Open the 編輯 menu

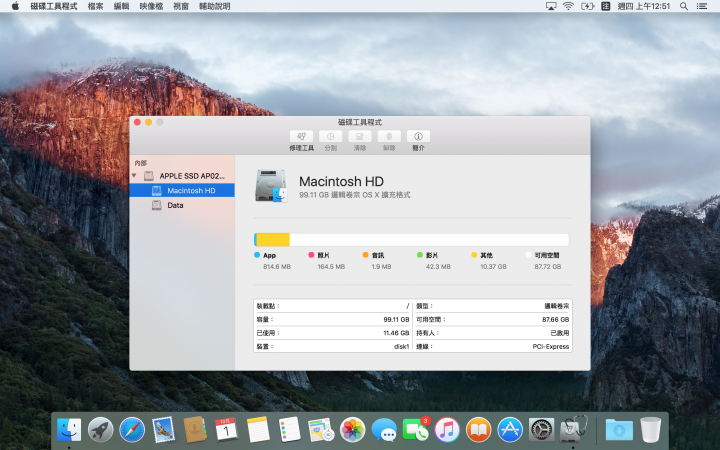point(121,6)
